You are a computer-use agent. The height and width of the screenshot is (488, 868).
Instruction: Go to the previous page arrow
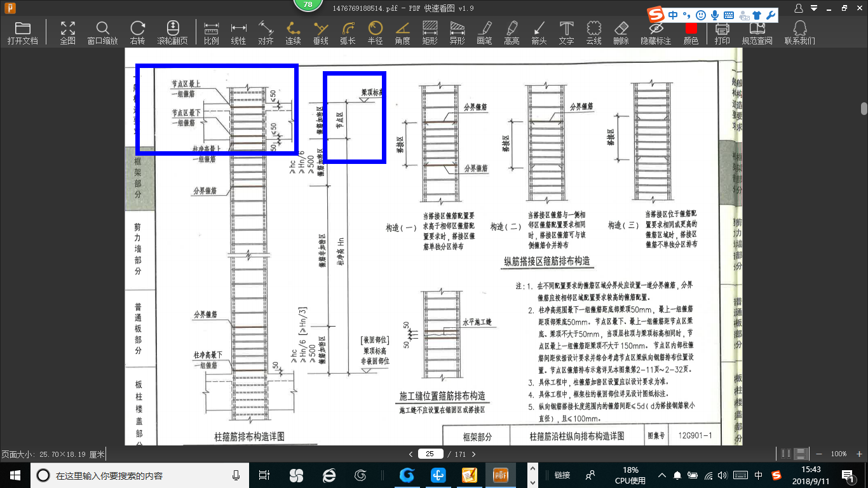pos(410,454)
